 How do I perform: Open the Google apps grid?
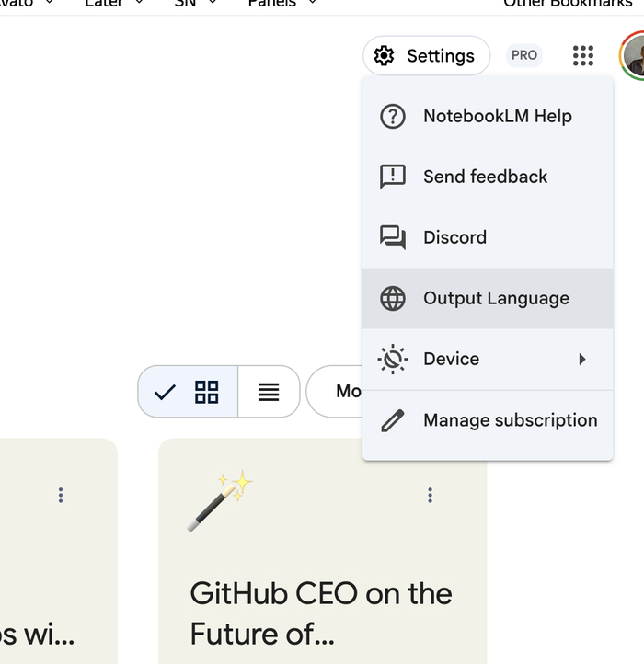(x=583, y=56)
